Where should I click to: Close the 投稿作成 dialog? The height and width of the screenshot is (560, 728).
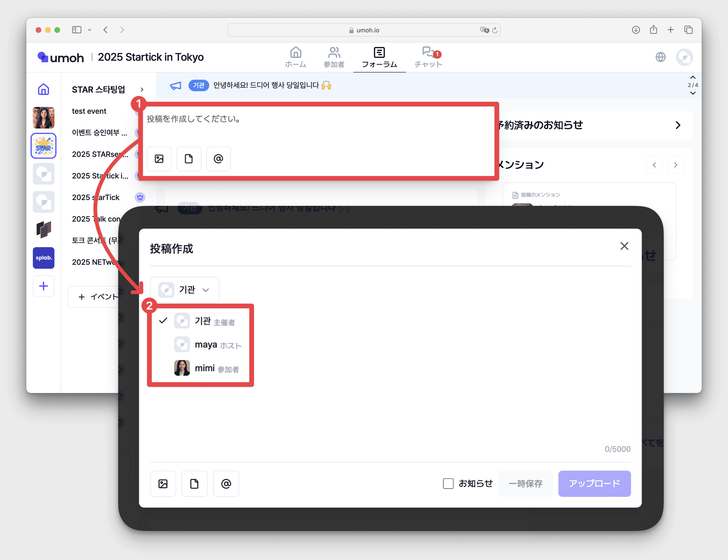click(624, 246)
